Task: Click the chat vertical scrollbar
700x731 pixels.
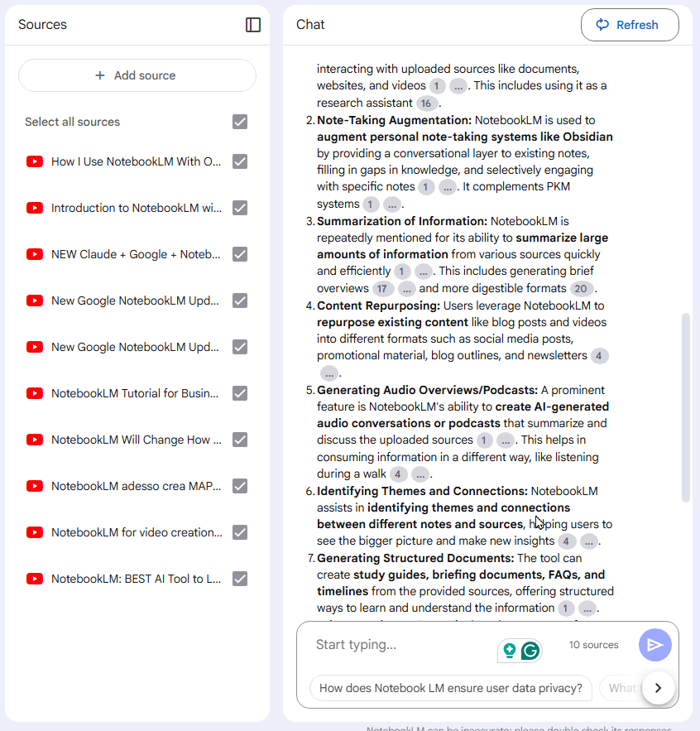Action: [685, 407]
